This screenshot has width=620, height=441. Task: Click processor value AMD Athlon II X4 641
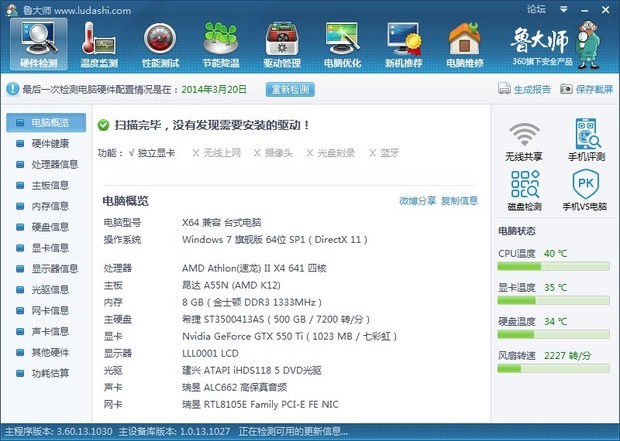(254, 268)
